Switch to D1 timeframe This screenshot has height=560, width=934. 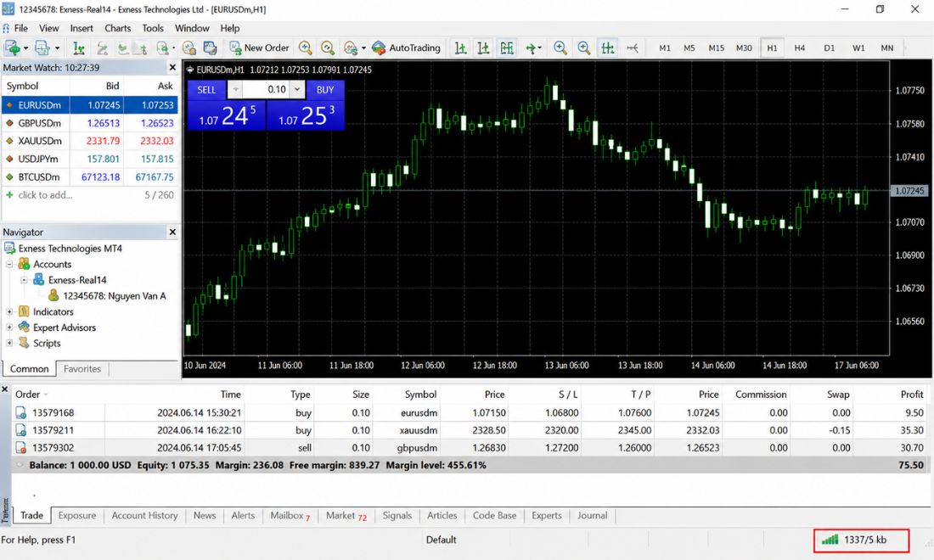pos(830,48)
